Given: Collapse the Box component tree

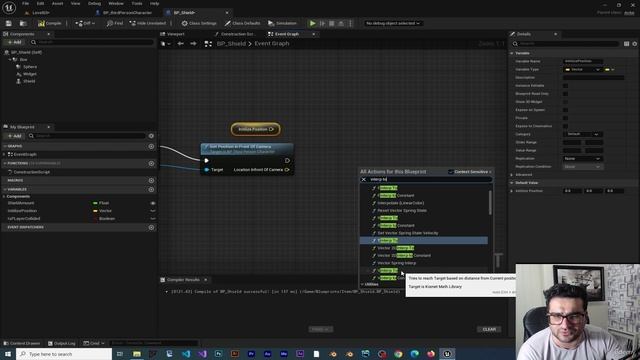Looking at the screenshot, I should tap(10, 60).
